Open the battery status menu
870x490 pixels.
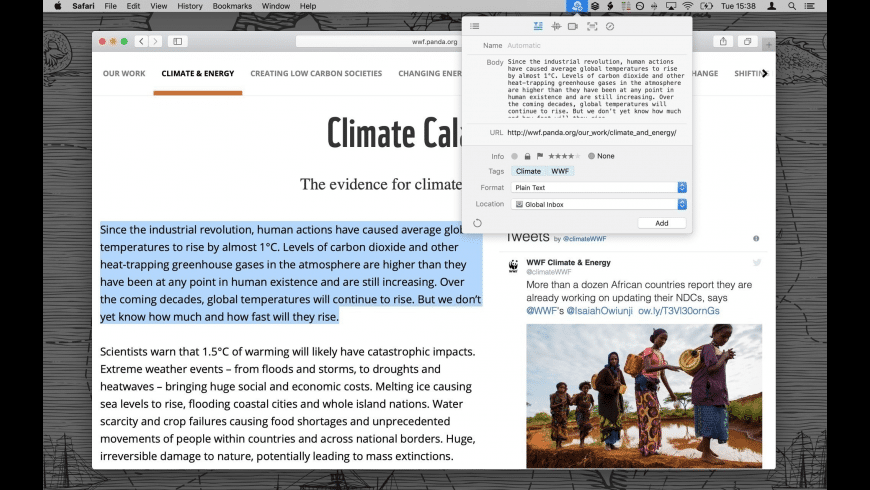(x=706, y=6)
